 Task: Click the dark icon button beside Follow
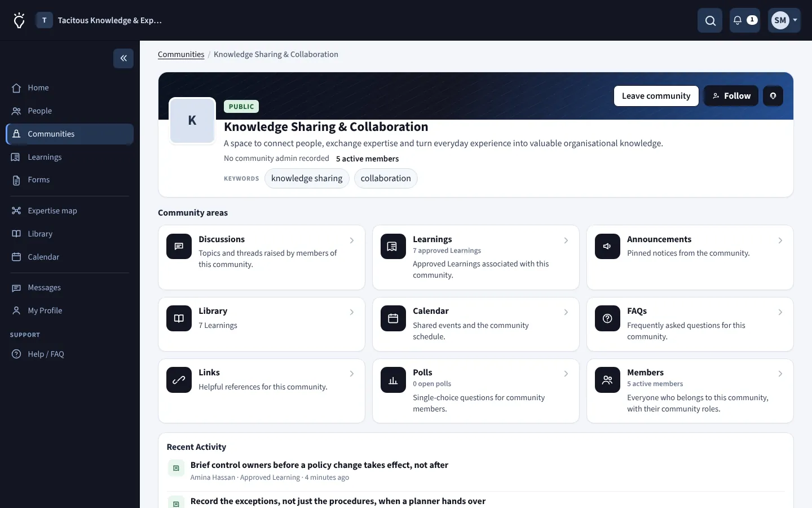pos(773,96)
